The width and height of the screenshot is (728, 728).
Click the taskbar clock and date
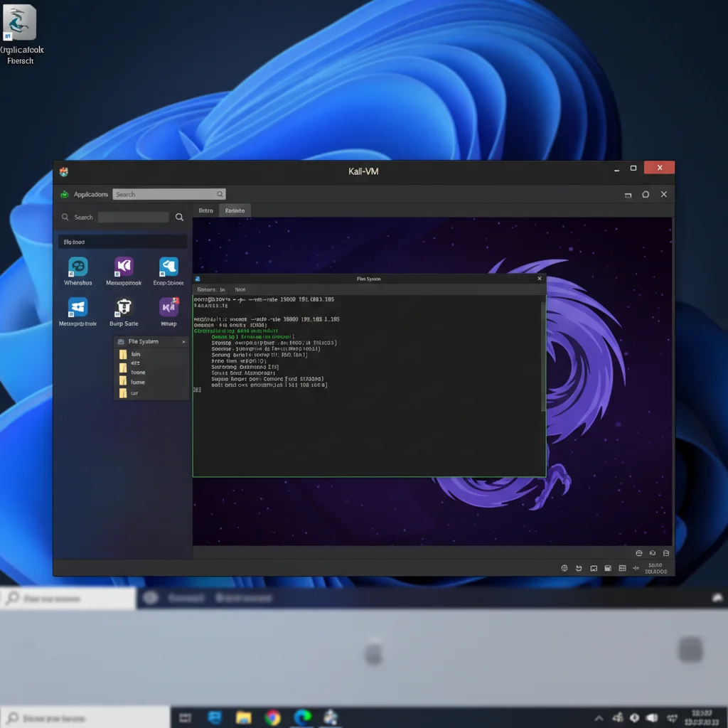coord(702,718)
